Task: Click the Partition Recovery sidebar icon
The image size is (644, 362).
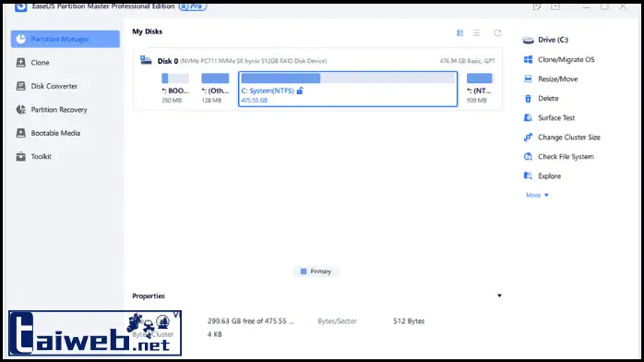Action: click(x=21, y=110)
